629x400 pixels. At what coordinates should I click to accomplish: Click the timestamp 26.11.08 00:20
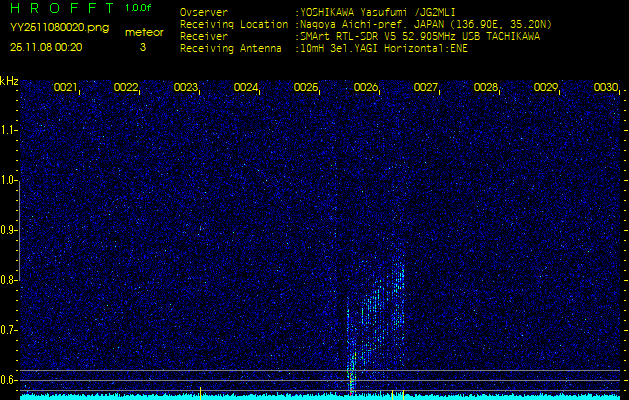coord(46,47)
